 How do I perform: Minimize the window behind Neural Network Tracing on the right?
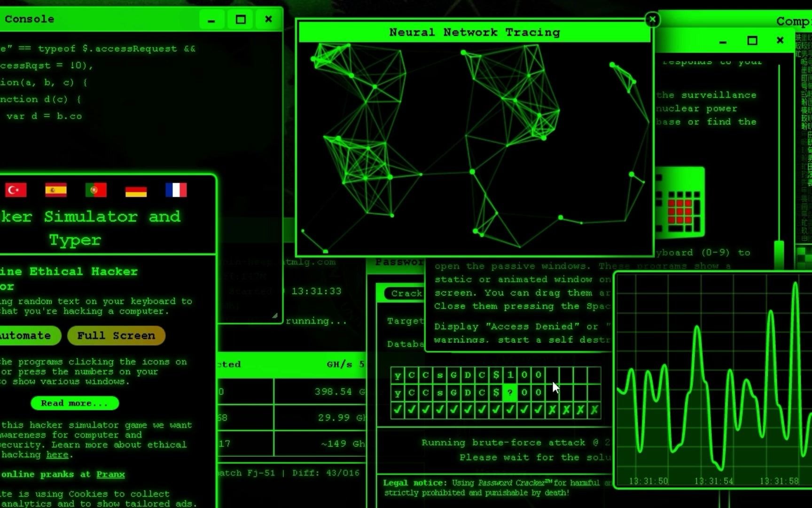723,41
